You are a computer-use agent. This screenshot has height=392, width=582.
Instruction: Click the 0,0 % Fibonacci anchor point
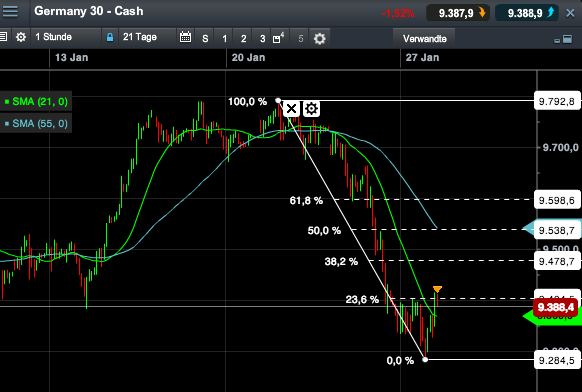[425, 359]
